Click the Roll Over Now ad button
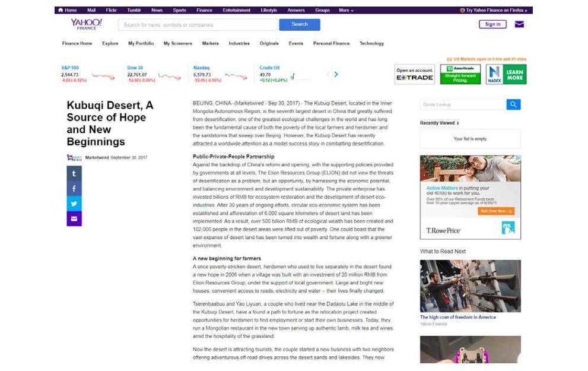588x371 pixels. click(x=496, y=211)
